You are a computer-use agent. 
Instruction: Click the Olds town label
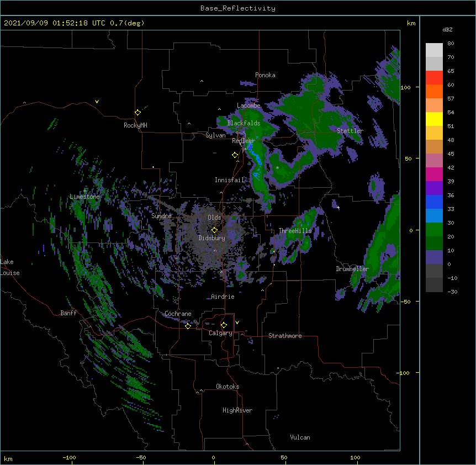[x=214, y=218]
